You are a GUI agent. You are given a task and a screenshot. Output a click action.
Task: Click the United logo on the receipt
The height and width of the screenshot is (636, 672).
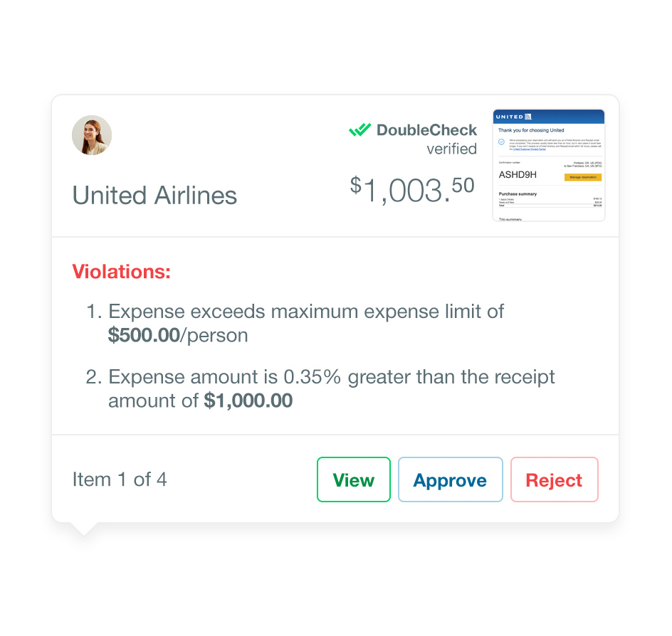(513, 117)
